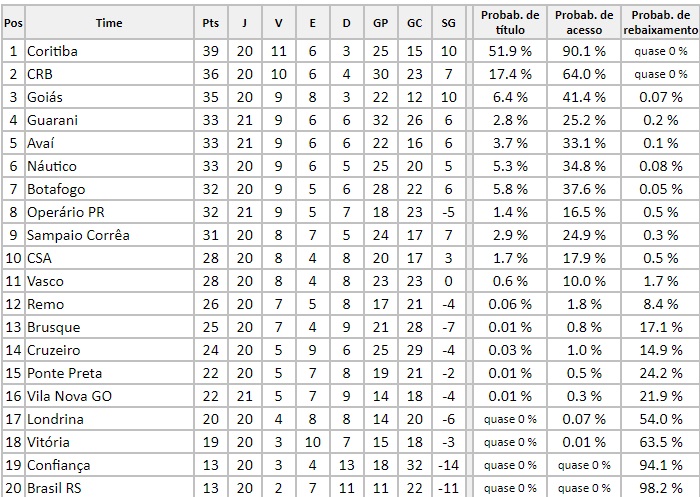Viewport: 700px width, 497px height.
Task: Click the Time column header
Action: 110,22
